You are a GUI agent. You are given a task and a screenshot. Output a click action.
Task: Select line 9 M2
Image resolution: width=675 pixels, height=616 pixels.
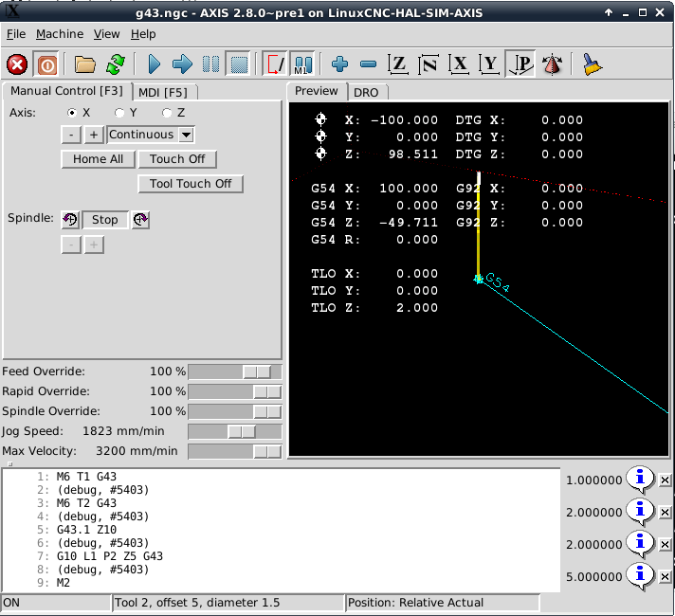(x=63, y=583)
